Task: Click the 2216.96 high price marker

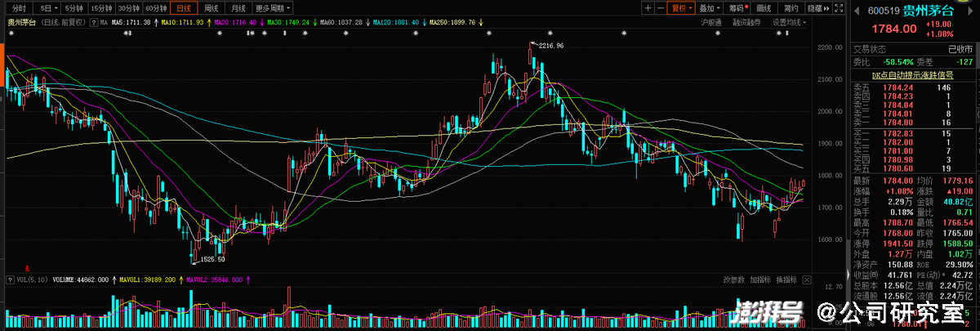Action: point(552,45)
